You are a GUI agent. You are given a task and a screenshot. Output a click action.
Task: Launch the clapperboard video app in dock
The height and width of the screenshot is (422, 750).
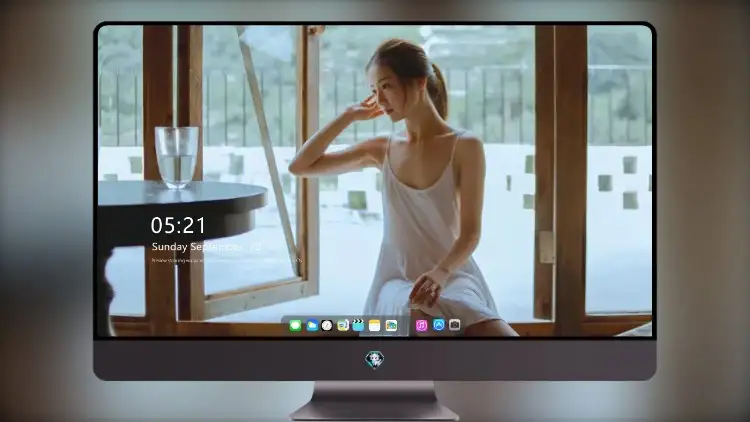pos(358,325)
